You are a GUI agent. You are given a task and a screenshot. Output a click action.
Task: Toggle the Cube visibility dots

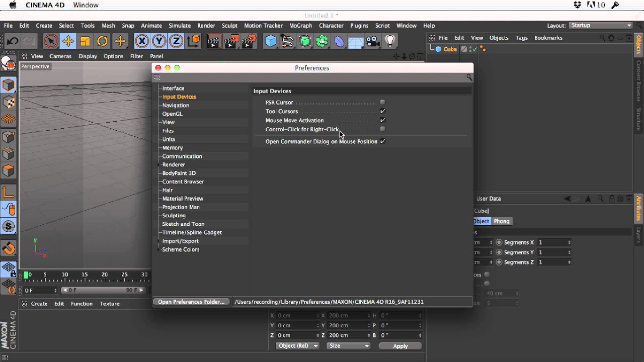(x=471, y=49)
